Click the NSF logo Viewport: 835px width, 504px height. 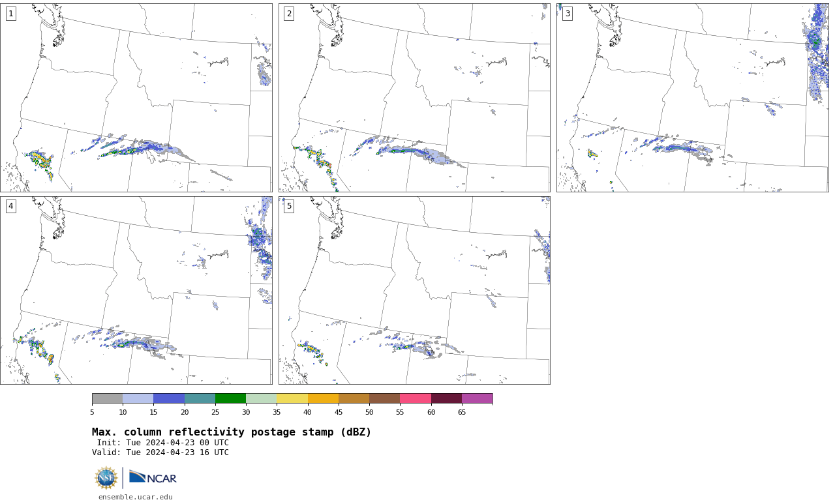tap(106, 478)
